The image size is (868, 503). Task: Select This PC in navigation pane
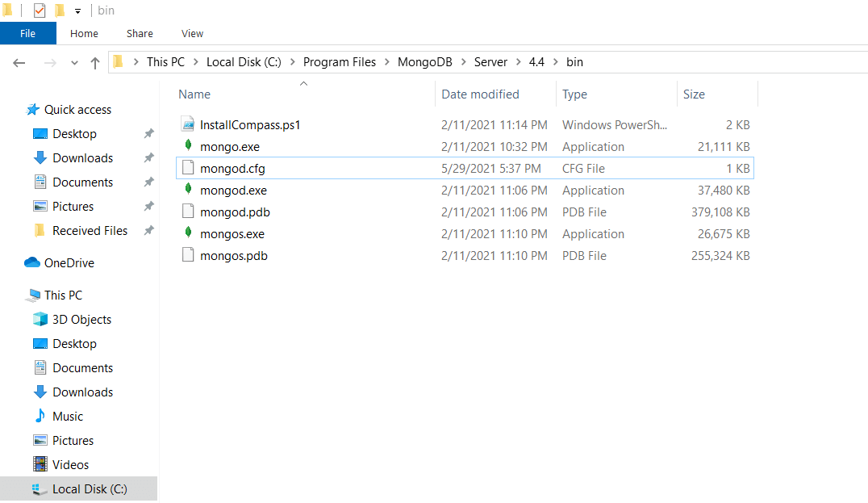coord(63,296)
